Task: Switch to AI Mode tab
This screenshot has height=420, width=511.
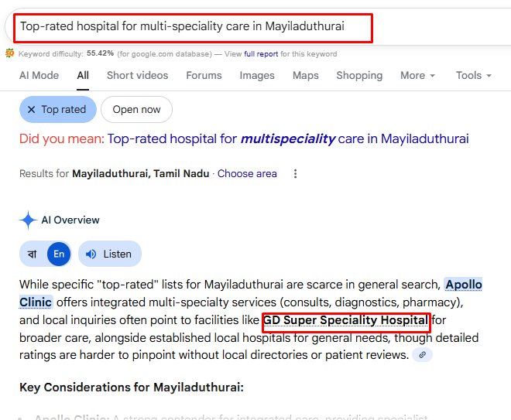Action: pos(39,75)
